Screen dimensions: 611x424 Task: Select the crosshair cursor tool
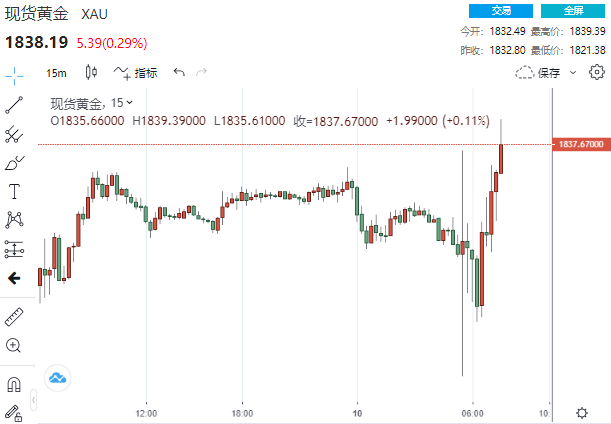14,74
